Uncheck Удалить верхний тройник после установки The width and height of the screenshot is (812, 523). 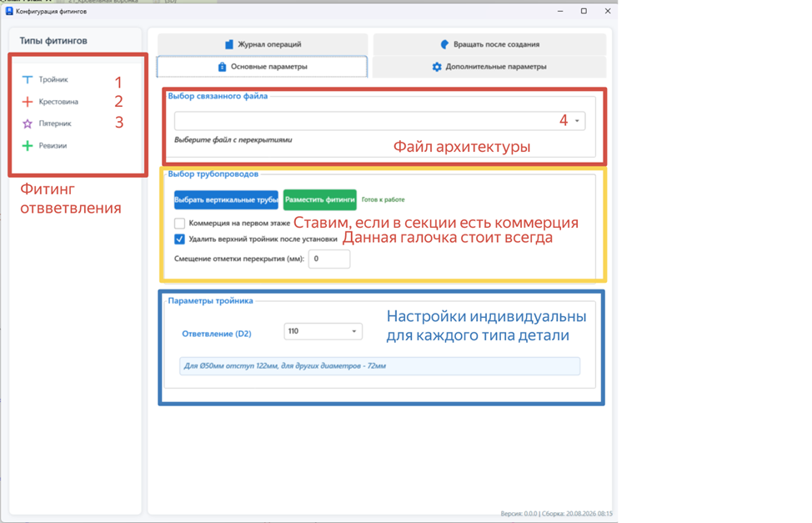(x=180, y=239)
